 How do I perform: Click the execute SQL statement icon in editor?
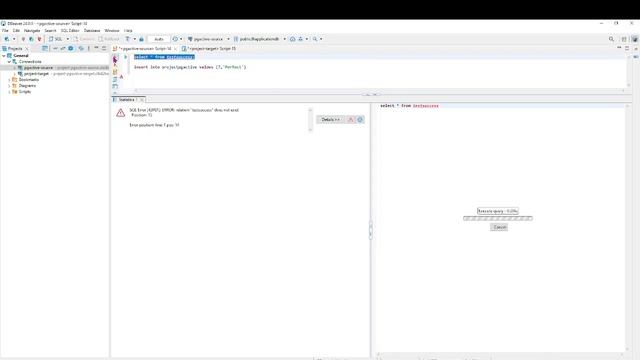pos(115,58)
